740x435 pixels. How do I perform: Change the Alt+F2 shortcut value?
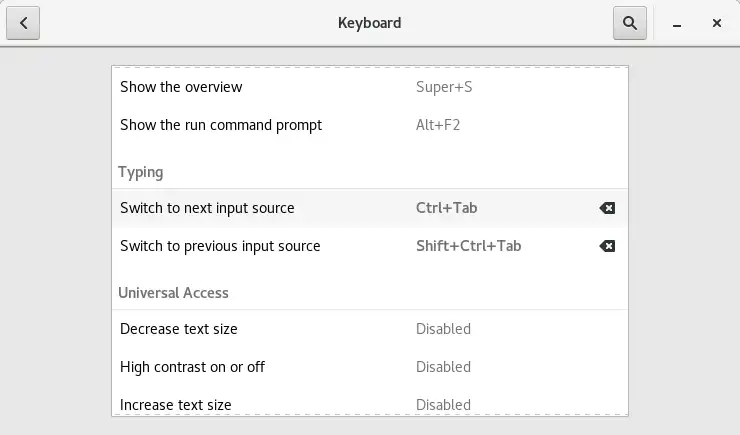click(x=438, y=125)
